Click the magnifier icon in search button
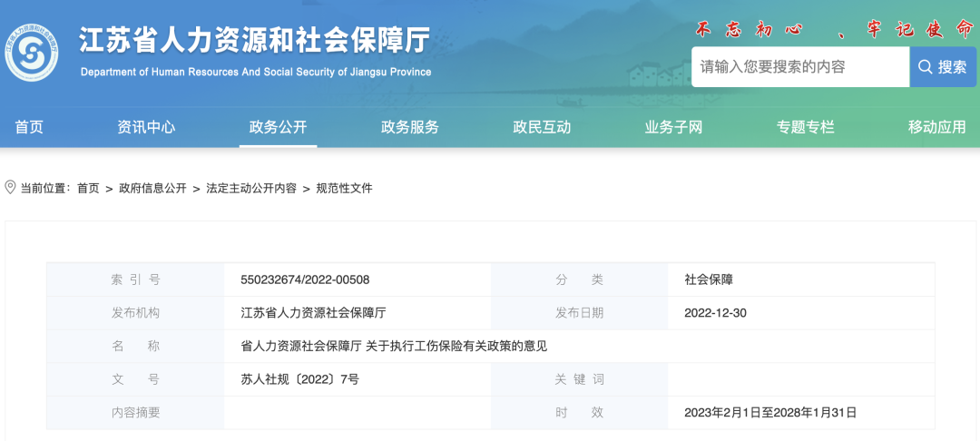 (x=924, y=67)
